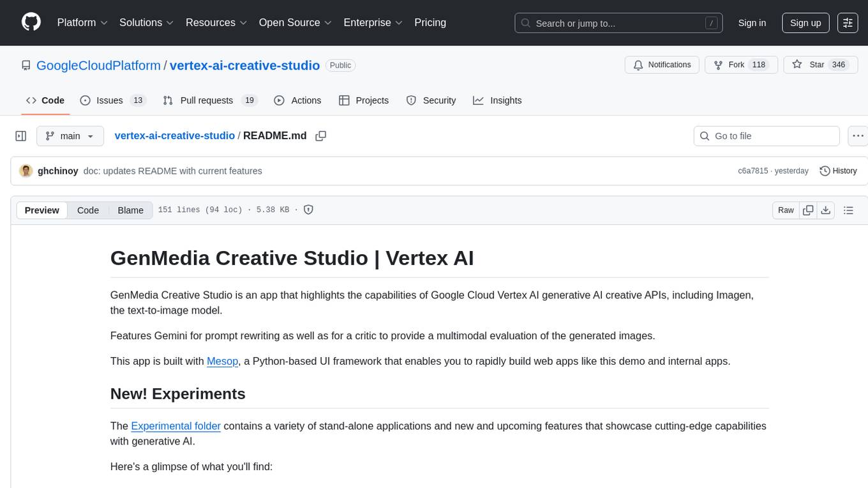The image size is (868, 488).
Task: Copy the README.md file path
Action: point(321,136)
